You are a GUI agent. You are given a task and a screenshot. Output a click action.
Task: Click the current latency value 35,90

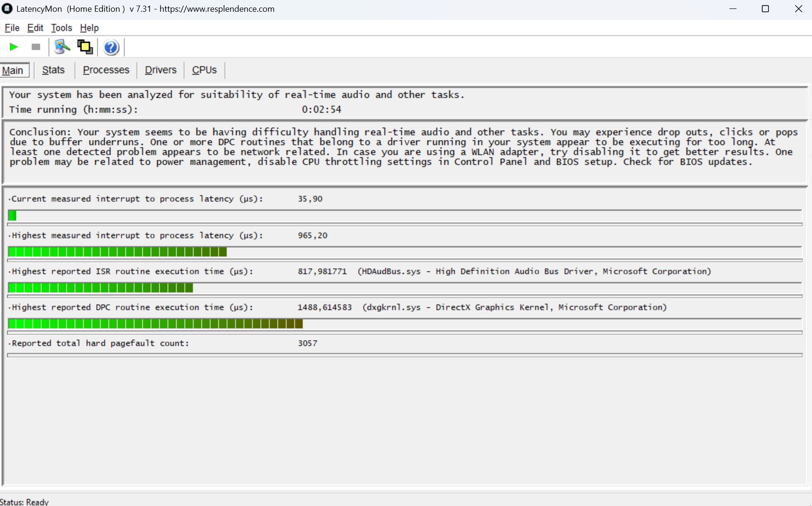[310, 199]
